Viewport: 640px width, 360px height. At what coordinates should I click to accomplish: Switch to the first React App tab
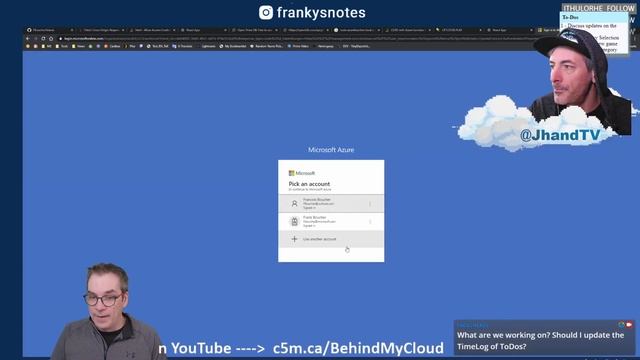(x=203, y=30)
